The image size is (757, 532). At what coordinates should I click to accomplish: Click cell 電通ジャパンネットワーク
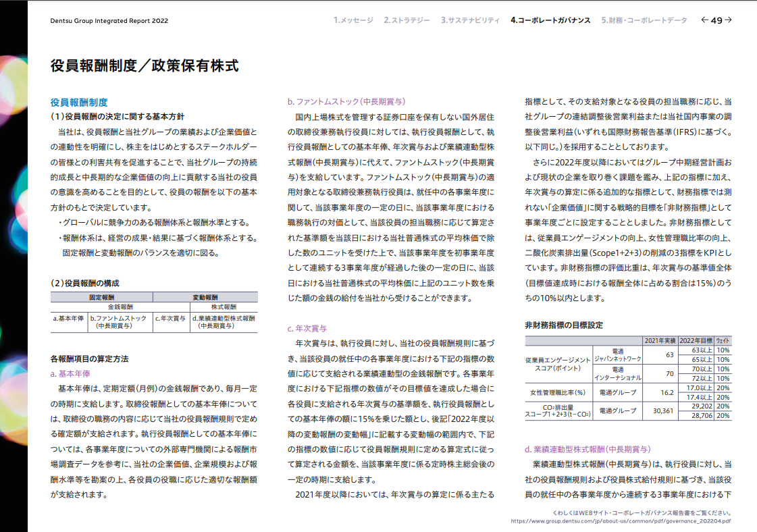[617, 355]
